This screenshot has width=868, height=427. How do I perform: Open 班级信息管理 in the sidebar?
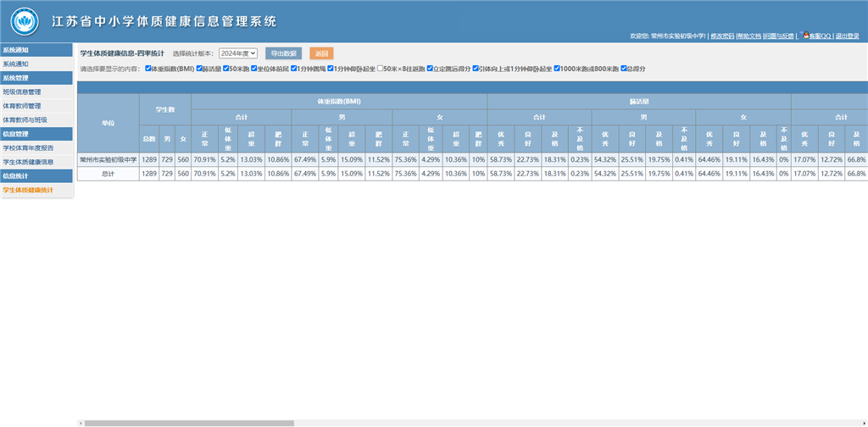(x=22, y=91)
